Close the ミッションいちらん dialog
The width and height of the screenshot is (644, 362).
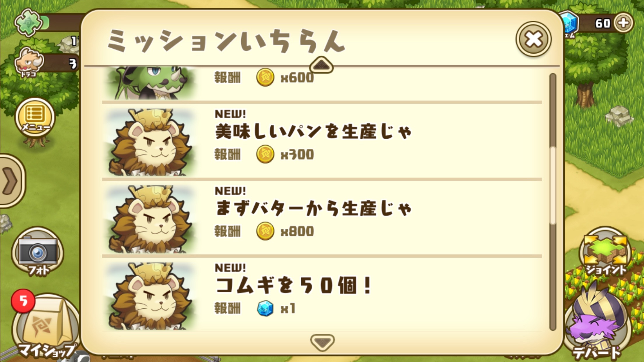pyautogui.click(x=533, y=39)
